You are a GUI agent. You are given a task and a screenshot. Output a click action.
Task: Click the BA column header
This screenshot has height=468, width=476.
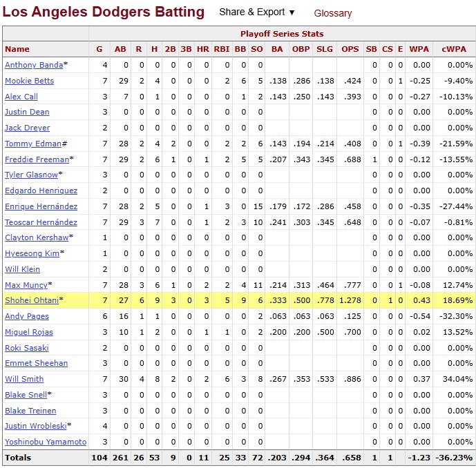[276, 49]
